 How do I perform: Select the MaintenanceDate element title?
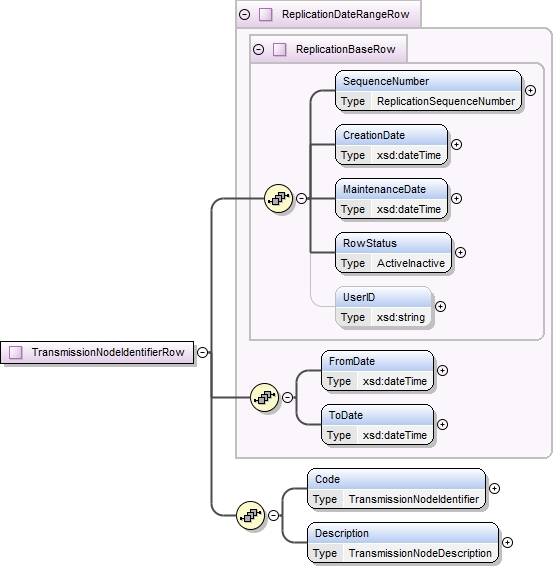point(384,189)
